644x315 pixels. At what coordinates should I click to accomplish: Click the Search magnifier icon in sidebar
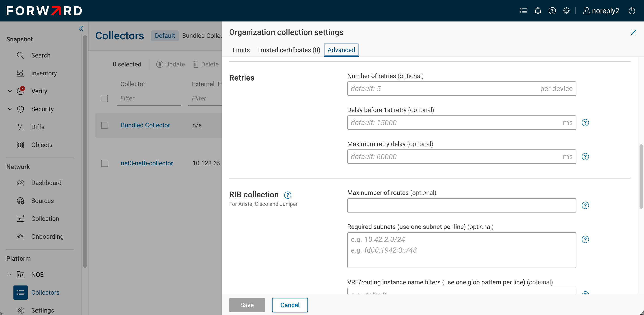[21, 55]
